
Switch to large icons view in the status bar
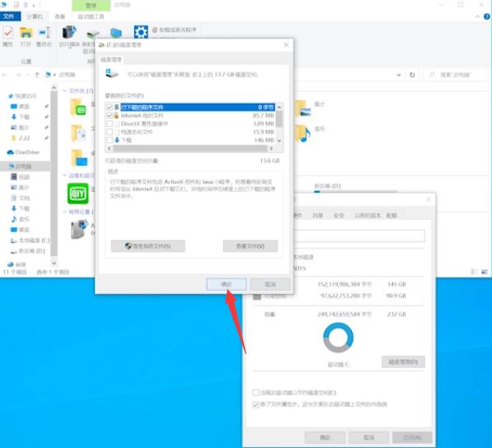pos(485,272)
